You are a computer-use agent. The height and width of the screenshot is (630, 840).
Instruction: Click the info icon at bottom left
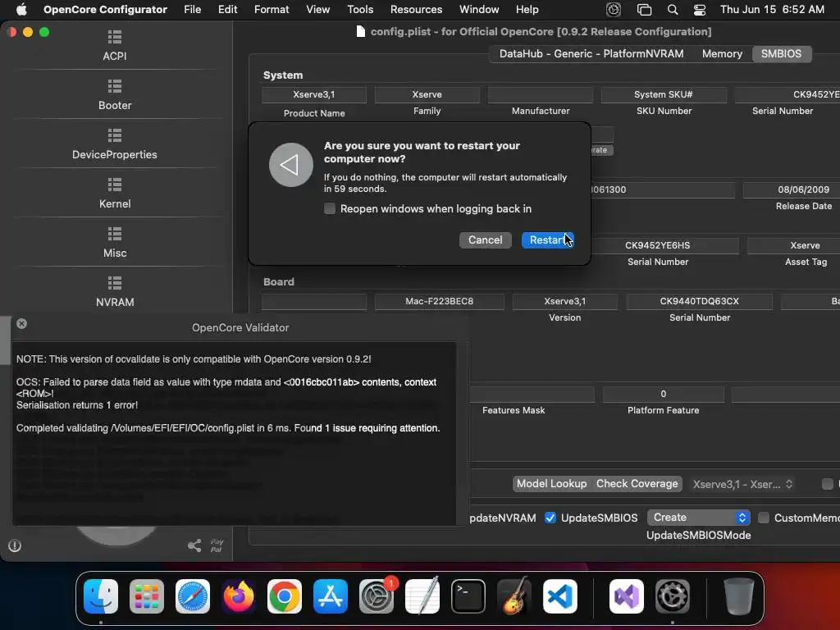(15, 546)
